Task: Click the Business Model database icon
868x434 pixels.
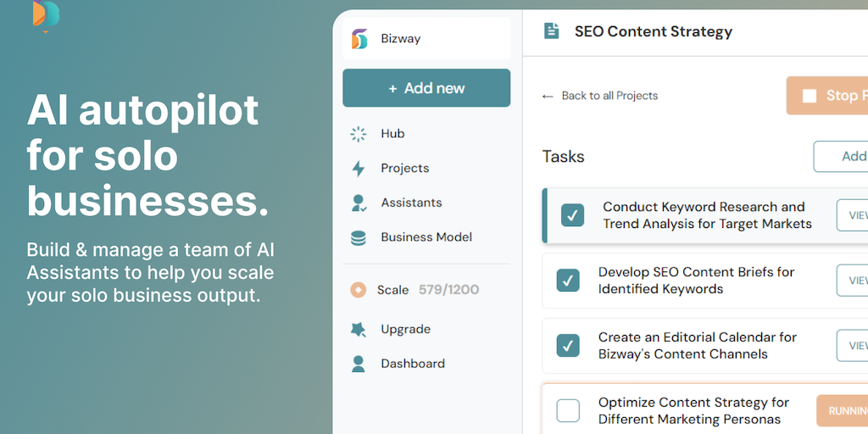Action: (x=359, y=238)
